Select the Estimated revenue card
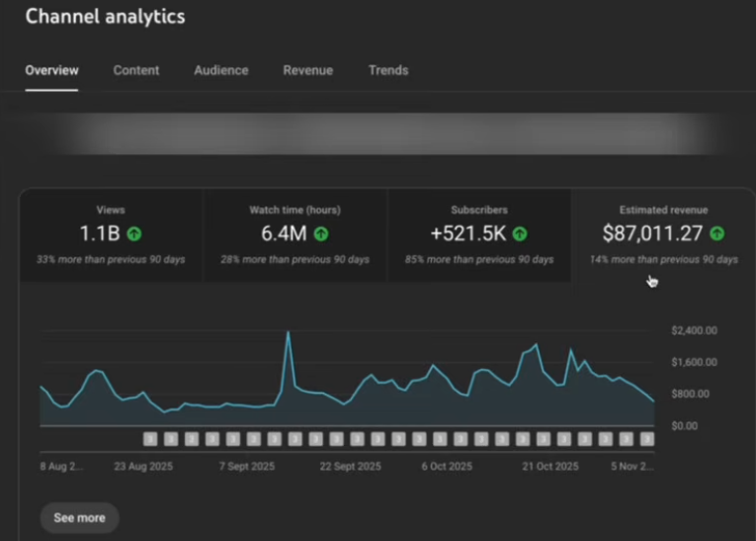Screen dimensions: 756x541 663,235
